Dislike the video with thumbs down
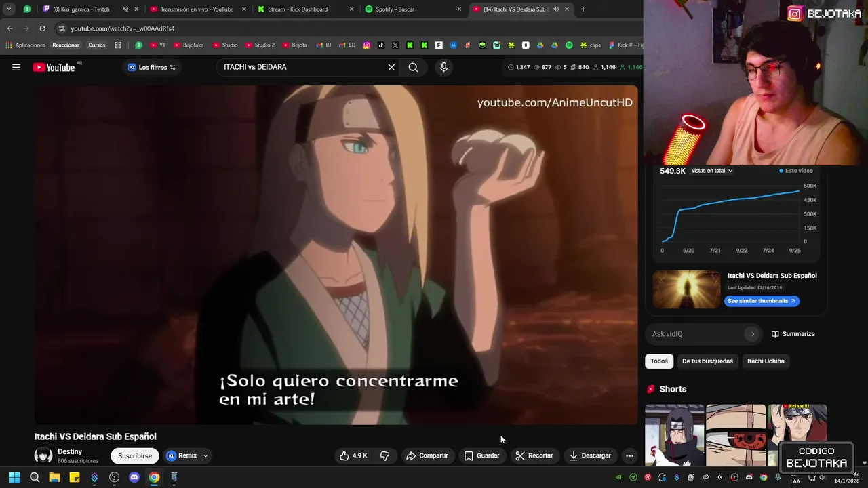This screenshot has width=868, height=488. [384, 455]
